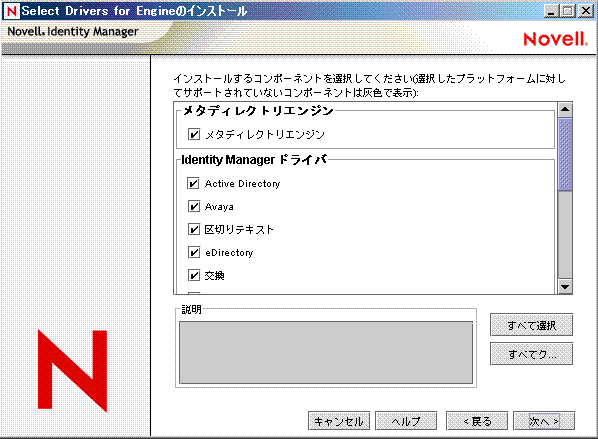Viewport: 598px width, 439px height.
Task: Toggle the Active Directory driver checkbox
Action: click(x=193, y=183)
